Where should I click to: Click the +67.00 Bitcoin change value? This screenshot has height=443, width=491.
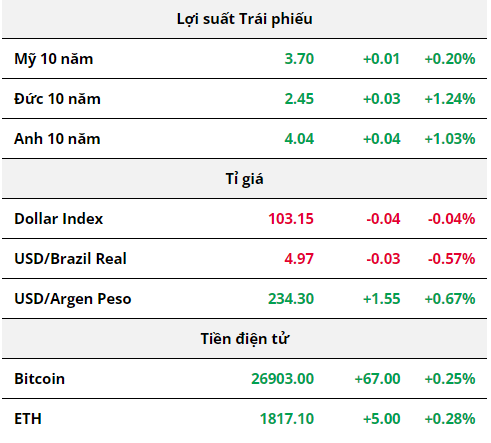pyautogui.click(x=377, y=379)
